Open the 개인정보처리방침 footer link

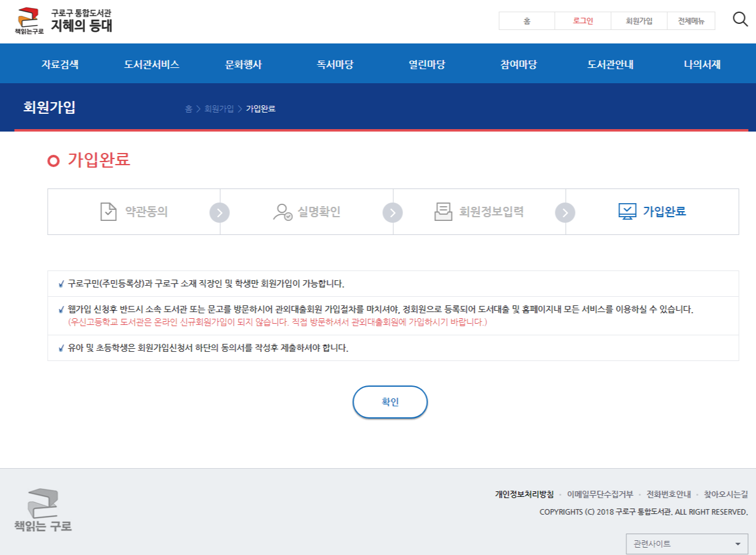(524, 494)
